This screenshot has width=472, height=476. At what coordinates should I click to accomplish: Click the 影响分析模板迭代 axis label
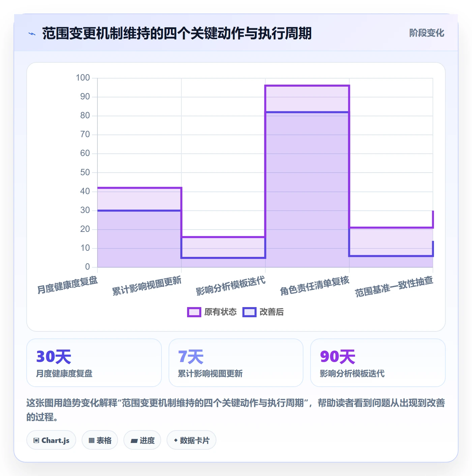(231, 286)
